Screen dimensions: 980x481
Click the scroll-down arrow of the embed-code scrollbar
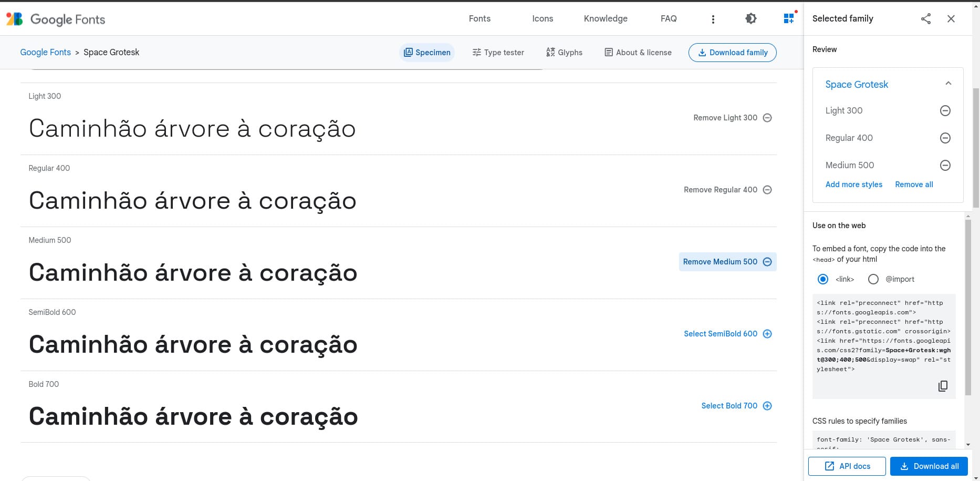968,445
